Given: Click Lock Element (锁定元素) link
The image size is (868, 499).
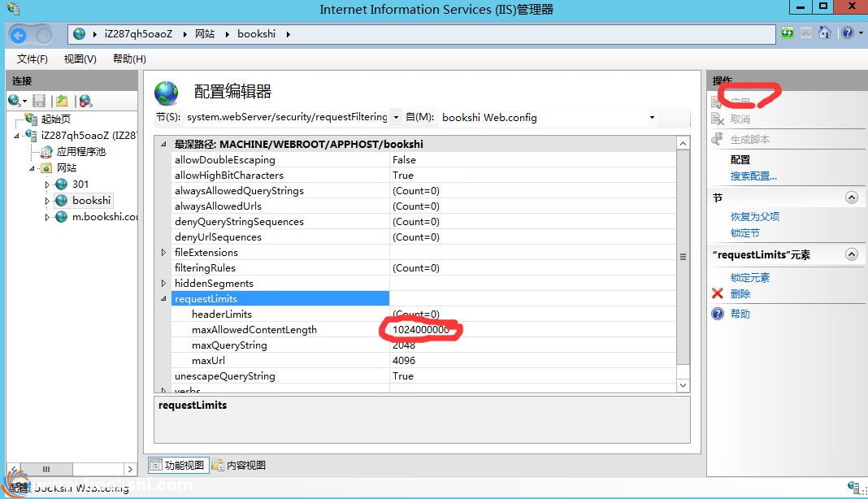Looking at the screenshot, I should pyautogui.click(x=750, y=277).
